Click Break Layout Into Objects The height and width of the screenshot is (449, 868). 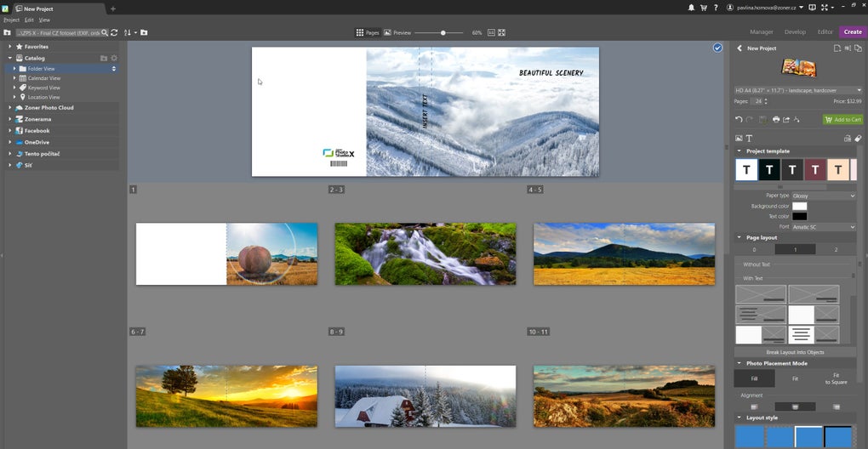point(795,352)
